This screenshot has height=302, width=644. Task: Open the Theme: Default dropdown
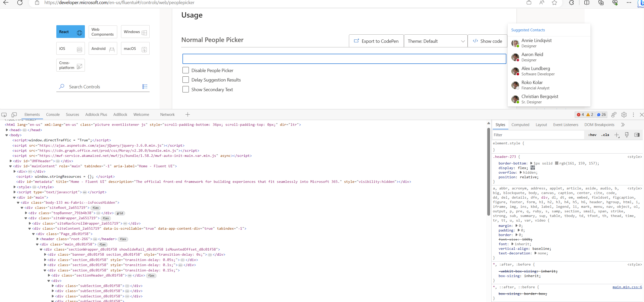pos(436,41)
